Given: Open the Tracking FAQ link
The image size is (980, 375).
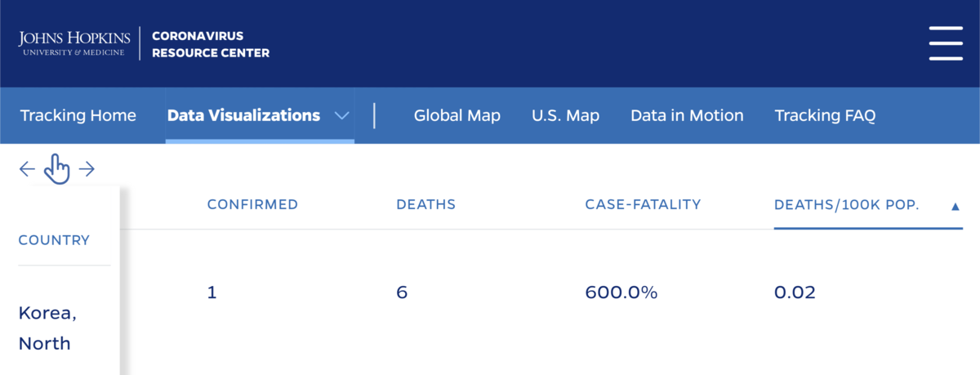Looking at the screenshot, I should (x=825, y=115).
